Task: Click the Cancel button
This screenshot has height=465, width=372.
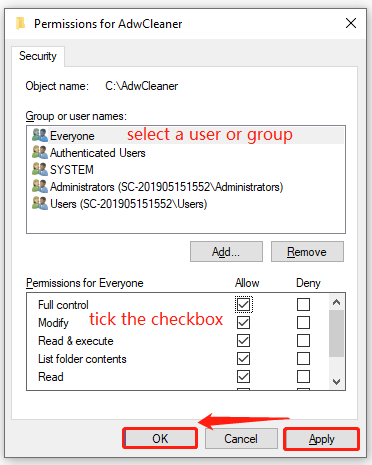Action: (241, 438)
